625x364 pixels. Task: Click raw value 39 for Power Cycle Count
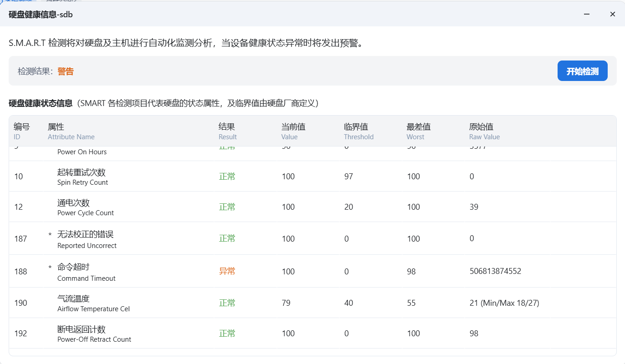[x=474, y=207]
